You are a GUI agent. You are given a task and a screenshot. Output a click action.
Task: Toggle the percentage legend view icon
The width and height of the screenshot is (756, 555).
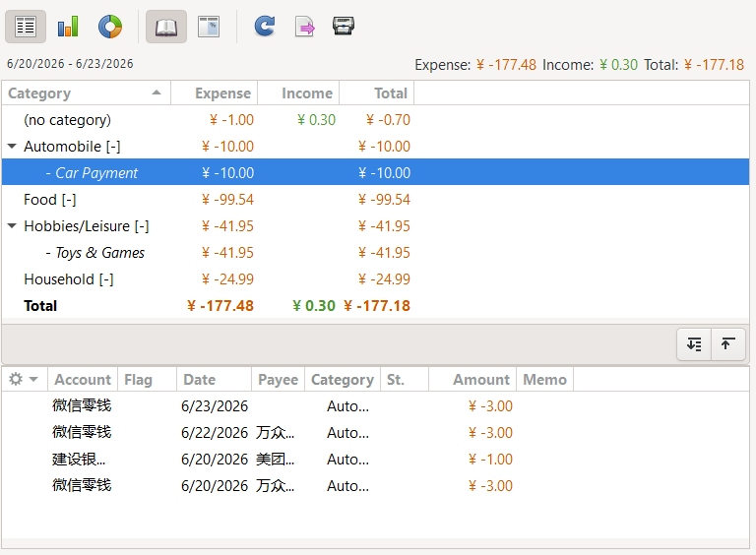pos(209,27)
